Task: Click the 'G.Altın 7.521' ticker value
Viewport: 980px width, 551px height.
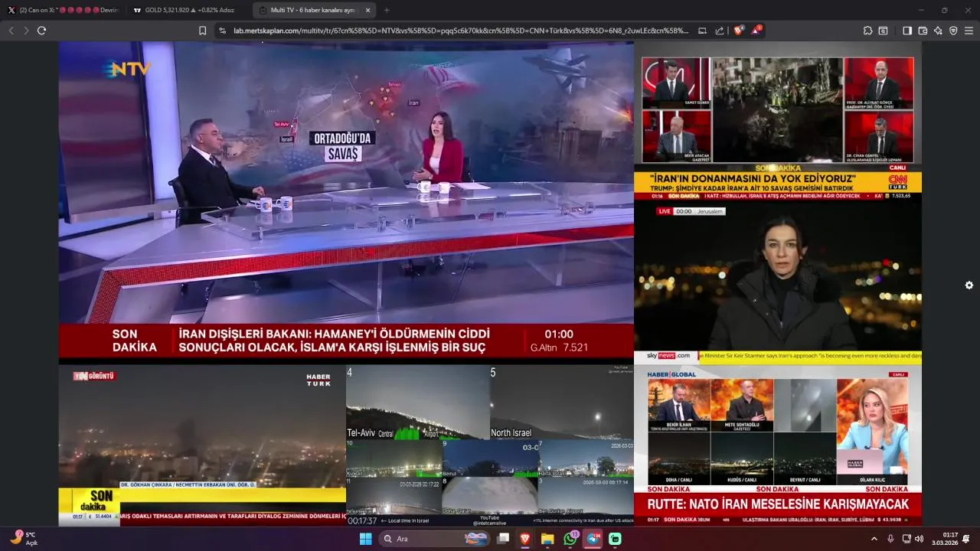Action: [x=559, y=347]
